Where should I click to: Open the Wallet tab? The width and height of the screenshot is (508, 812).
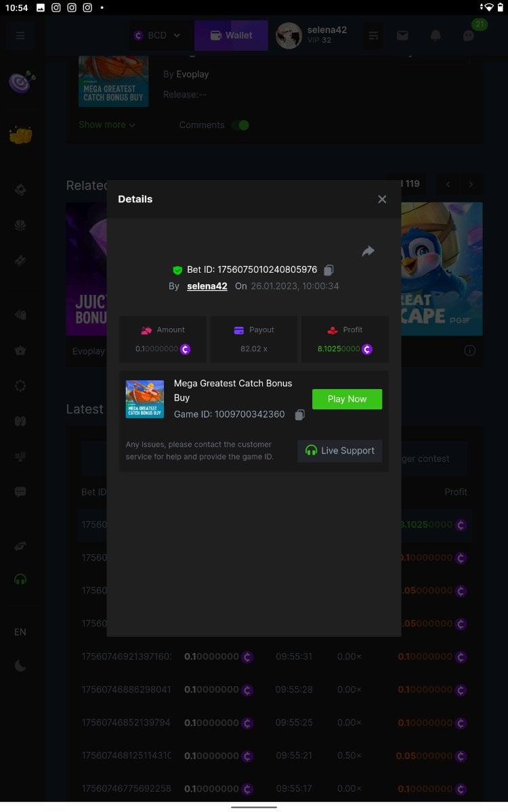[x=231, y=35]
